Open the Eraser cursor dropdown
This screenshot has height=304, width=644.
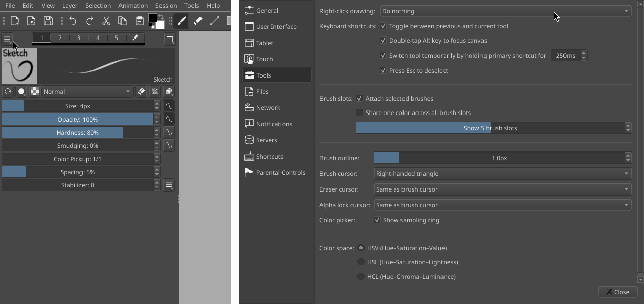coord(503,189)
